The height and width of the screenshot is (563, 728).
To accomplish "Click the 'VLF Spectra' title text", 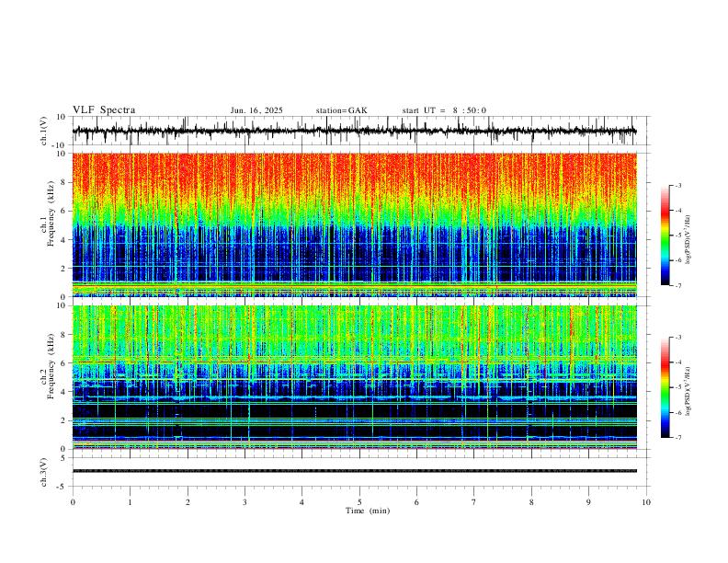I will (x=104, y=110).
